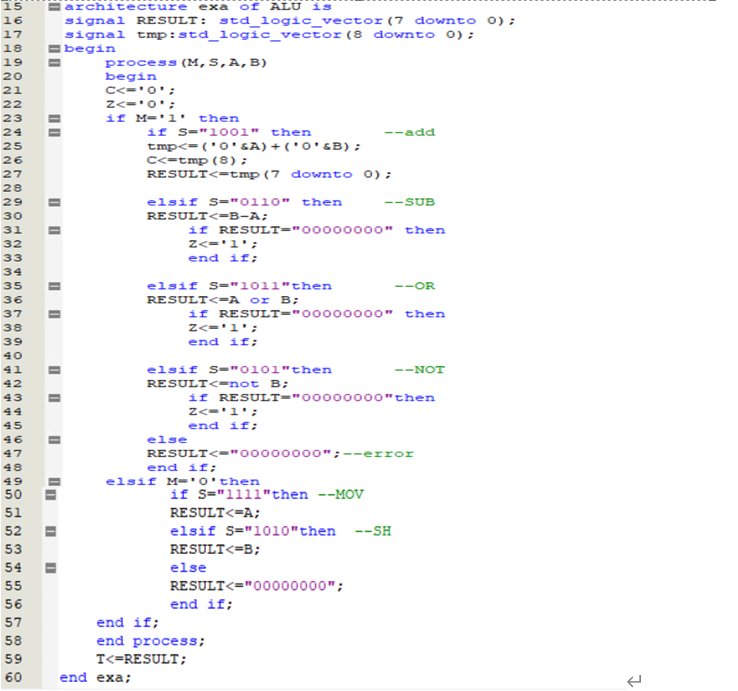The width and height of the screenshot is (738, 691).
Task: Click the --SUB comment
Action: click(409, 202)
